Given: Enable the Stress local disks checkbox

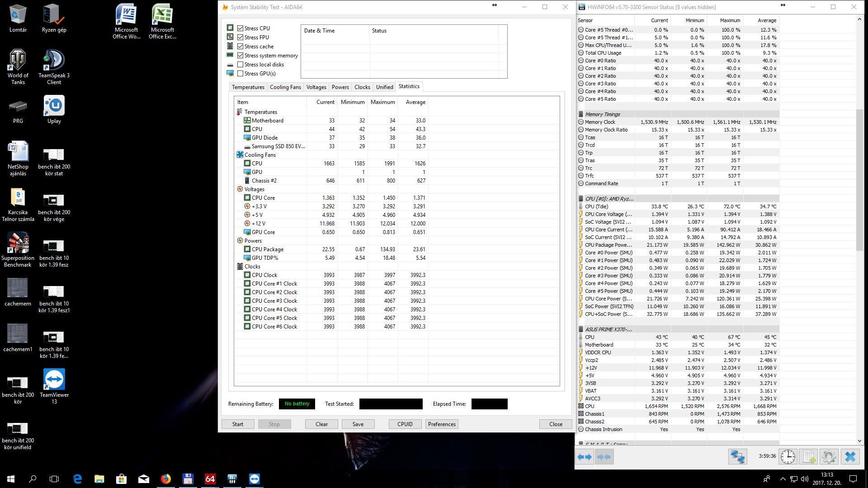Looking at the screenshot, I should click(x=241, y=64).
